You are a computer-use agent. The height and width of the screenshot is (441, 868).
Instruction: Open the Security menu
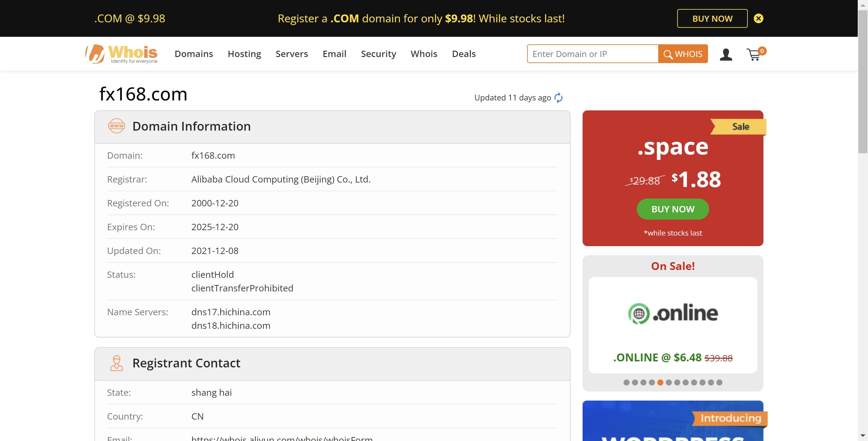coord(379,54)
